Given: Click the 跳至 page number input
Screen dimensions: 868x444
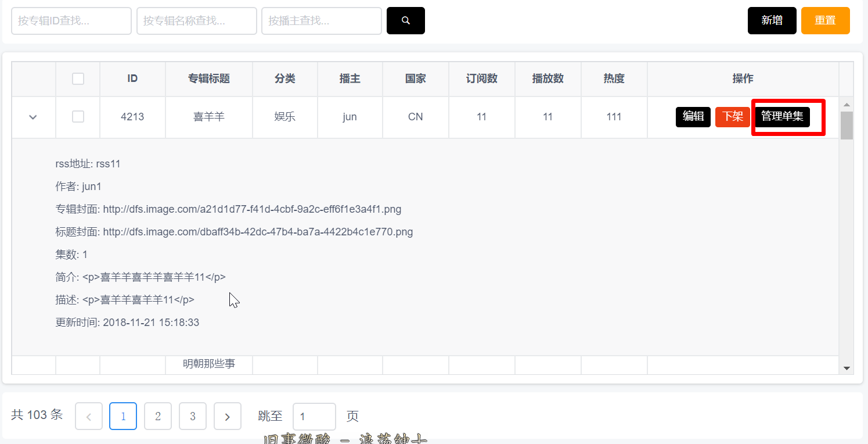Looking at the screenshot, I should (x=314, y=416).
